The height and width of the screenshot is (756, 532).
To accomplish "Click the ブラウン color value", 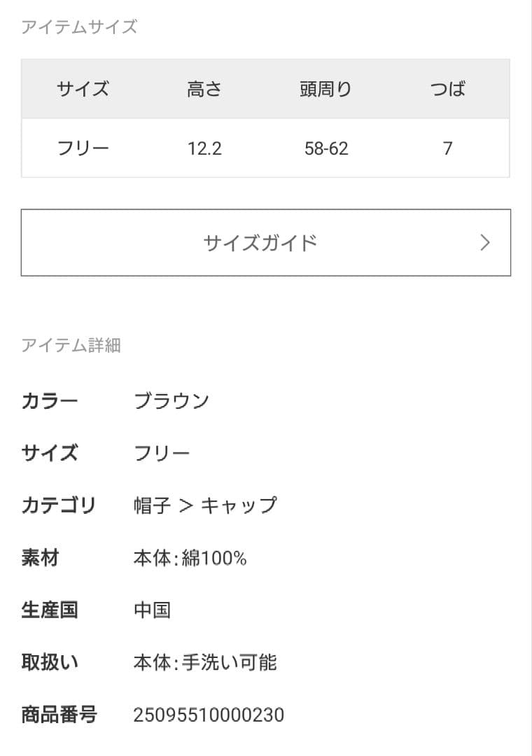I will click(171, 401).
